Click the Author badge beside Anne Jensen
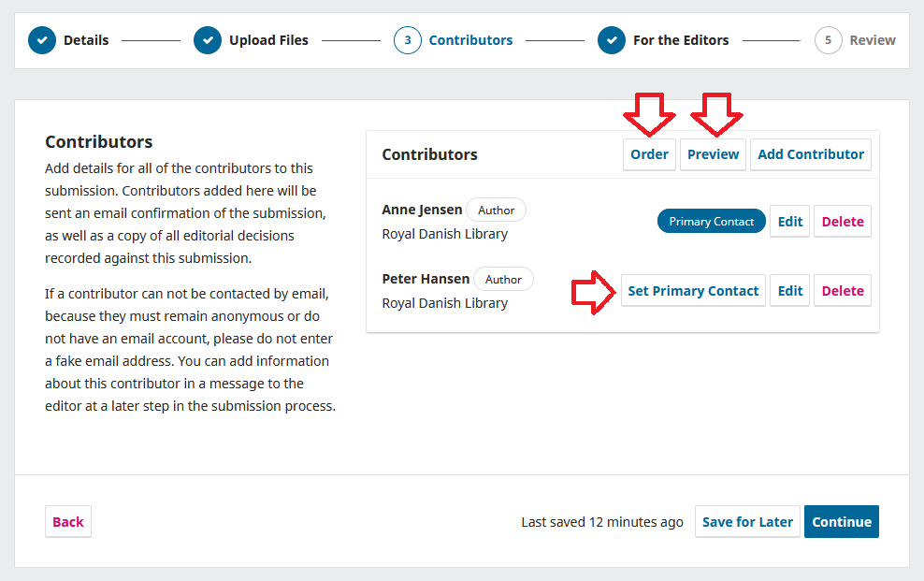 (496, 210)
